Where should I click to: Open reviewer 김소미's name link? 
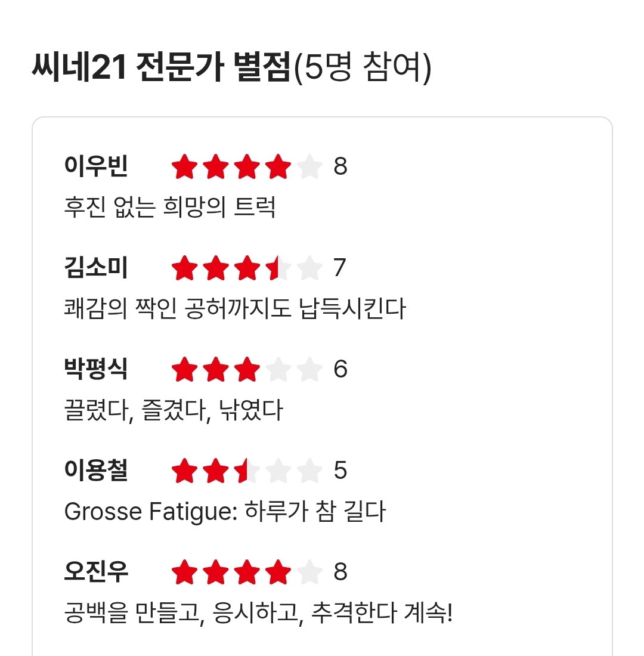[96, 267]
